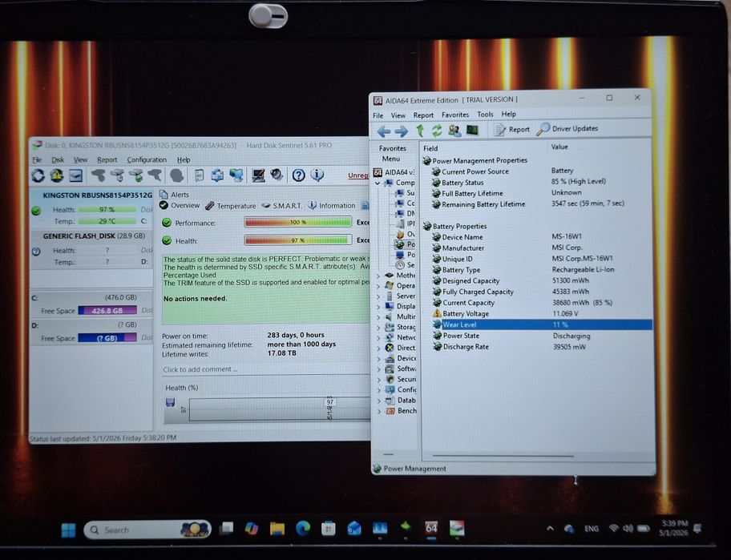Open Favorites menu in AIDA64 menu bar

455,115
